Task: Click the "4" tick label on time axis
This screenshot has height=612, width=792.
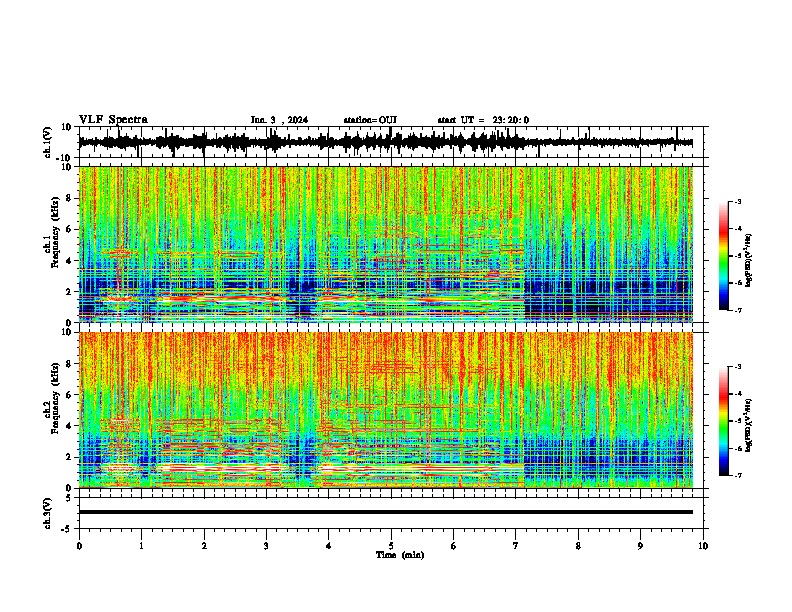Action: coord(329,546)
